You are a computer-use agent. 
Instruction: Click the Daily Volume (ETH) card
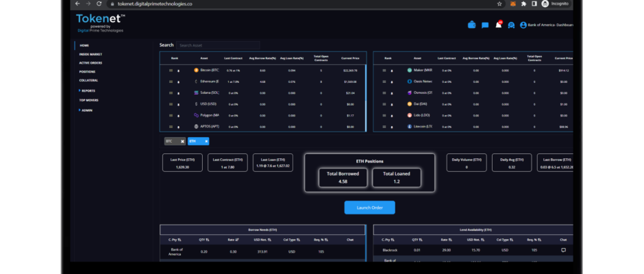pyautogui.click(x=467, y=162)
